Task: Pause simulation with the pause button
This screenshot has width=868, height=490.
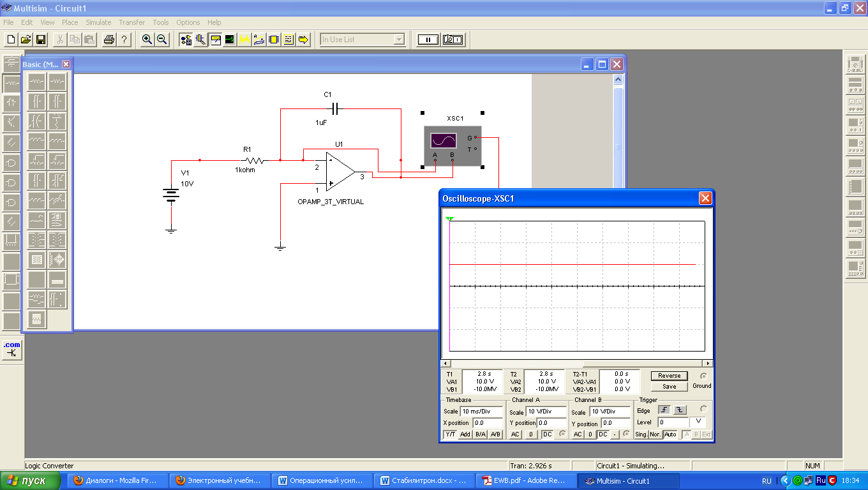Action: point(428,40)
